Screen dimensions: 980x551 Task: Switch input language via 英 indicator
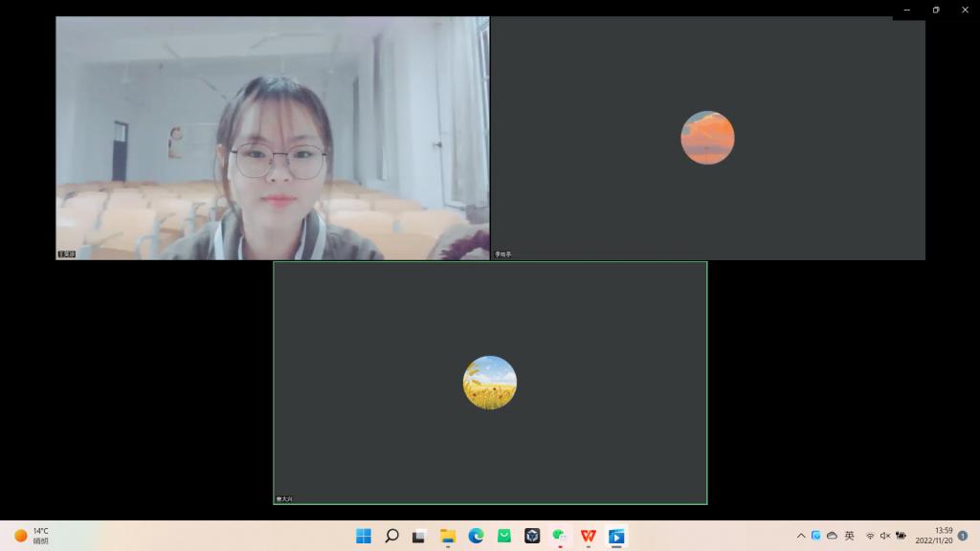pos(849,536)
